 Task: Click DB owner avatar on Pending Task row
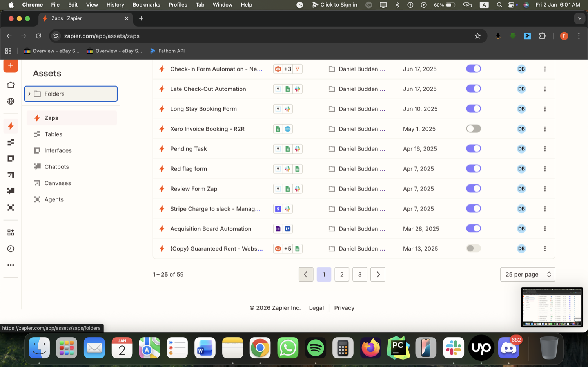click(x=521, y=149)
